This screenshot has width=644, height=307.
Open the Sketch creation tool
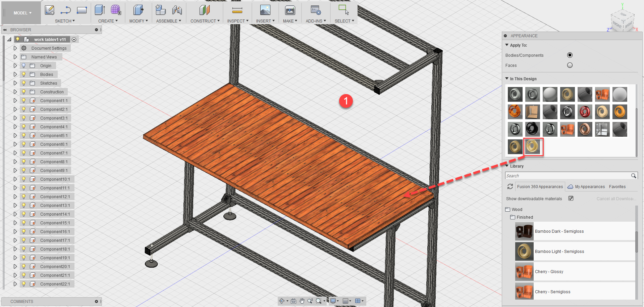point(50,10)
